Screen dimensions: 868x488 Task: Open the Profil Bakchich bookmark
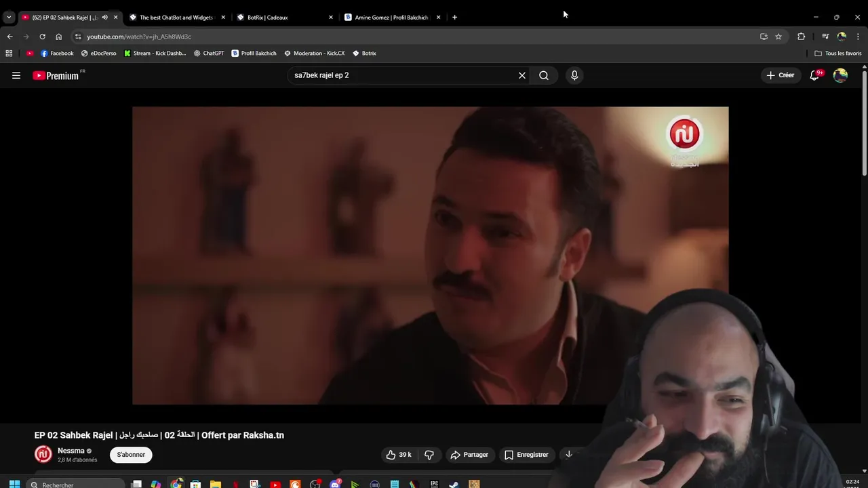tap(254, 54)
